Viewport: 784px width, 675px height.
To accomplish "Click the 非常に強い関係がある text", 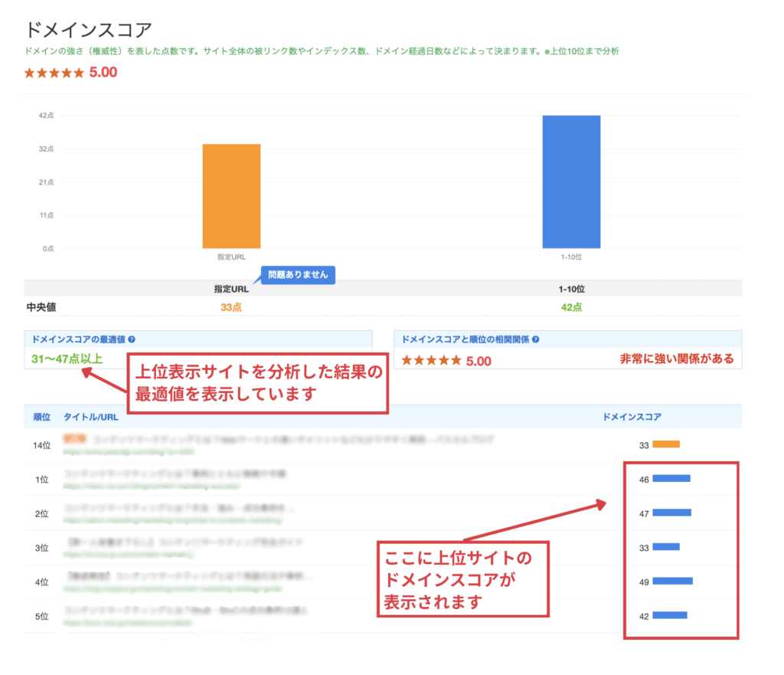I will pyautogui.click(x=676, y=359).
